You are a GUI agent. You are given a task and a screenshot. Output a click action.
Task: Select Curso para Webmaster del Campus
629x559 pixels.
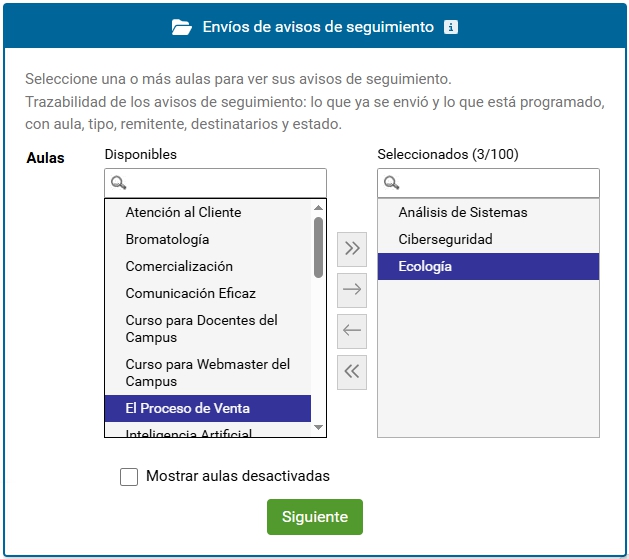[208, 373]
